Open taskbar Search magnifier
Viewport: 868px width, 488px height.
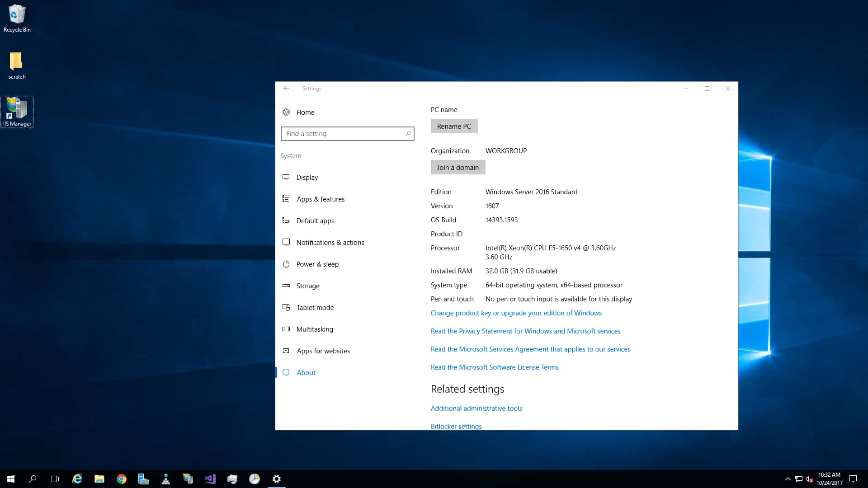point(33,479)
